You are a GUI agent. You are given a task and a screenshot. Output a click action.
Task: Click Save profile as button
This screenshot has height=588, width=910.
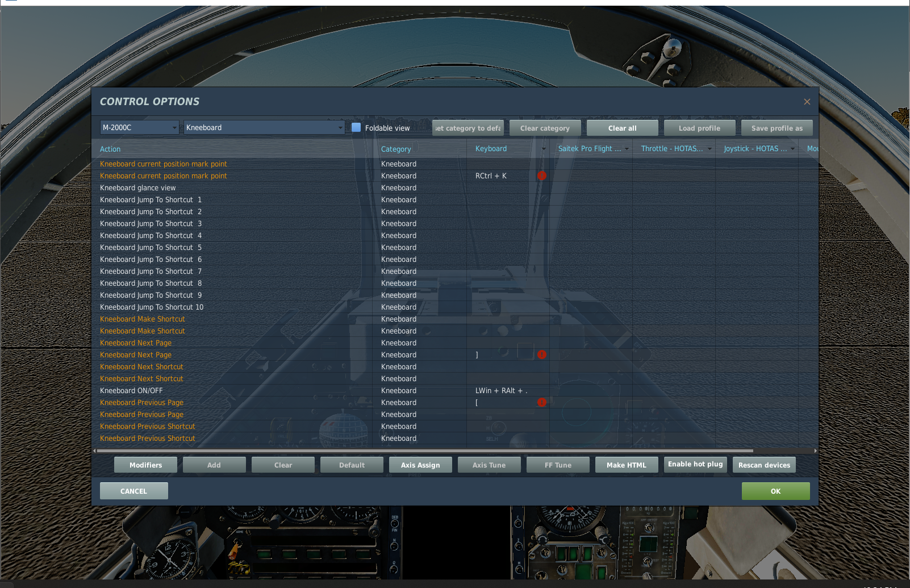(777, 128)
